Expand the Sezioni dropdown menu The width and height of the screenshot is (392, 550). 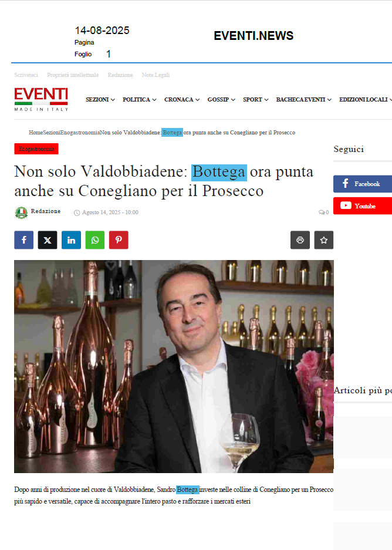click(x=100, y=100)
